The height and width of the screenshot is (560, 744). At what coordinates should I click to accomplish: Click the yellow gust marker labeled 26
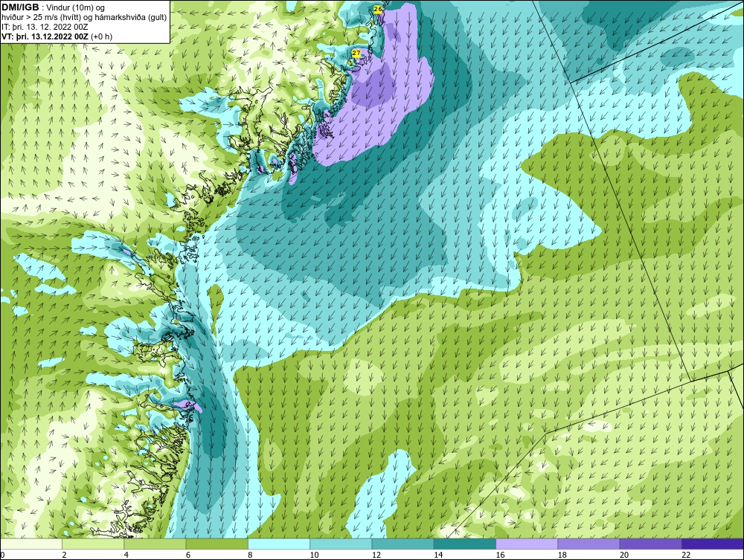tap(378, 9)
